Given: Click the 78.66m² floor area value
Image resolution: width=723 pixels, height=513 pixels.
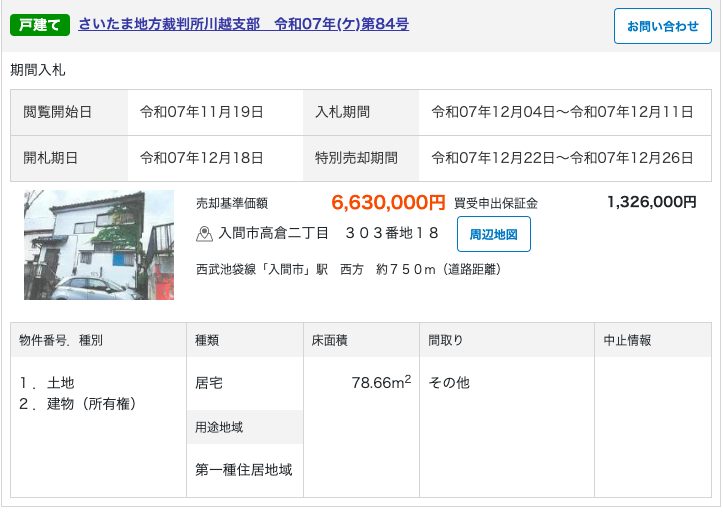Looking at the screenshot, I should pos(381,382).
